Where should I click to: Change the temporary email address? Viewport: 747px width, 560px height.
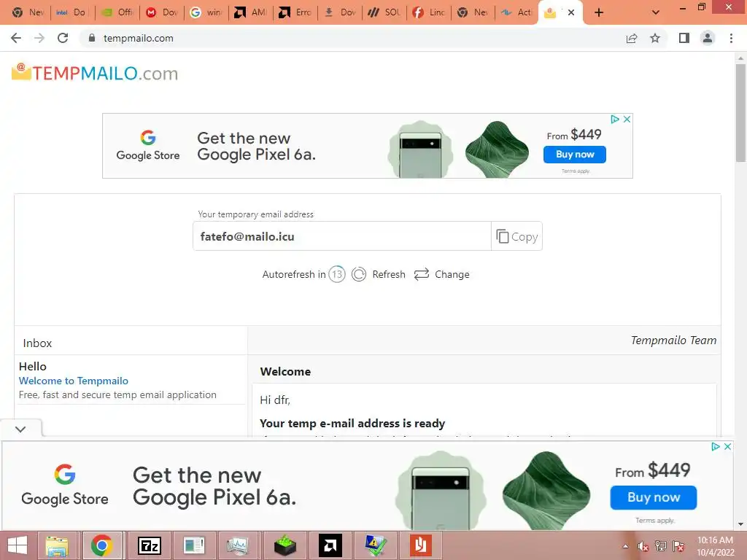coord(452,274)
